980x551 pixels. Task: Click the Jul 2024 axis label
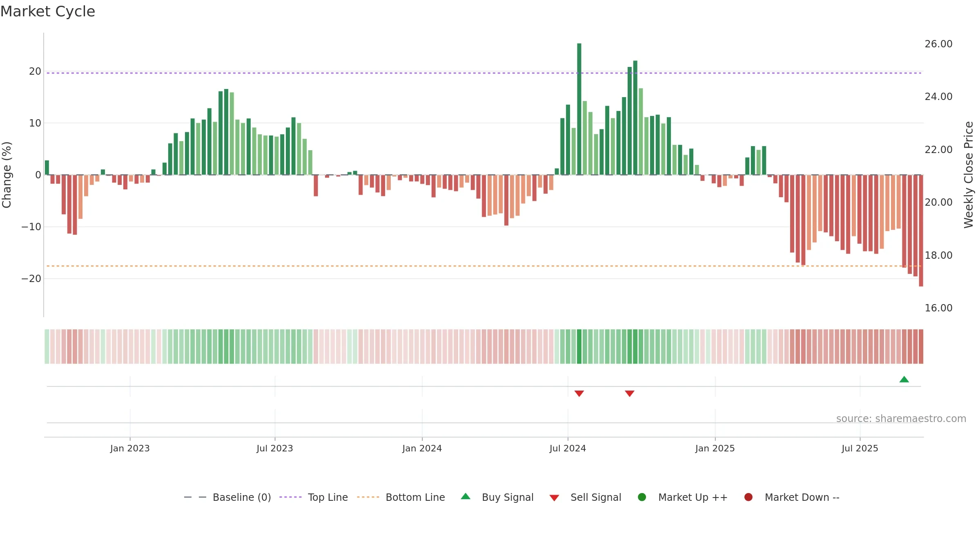568,449
